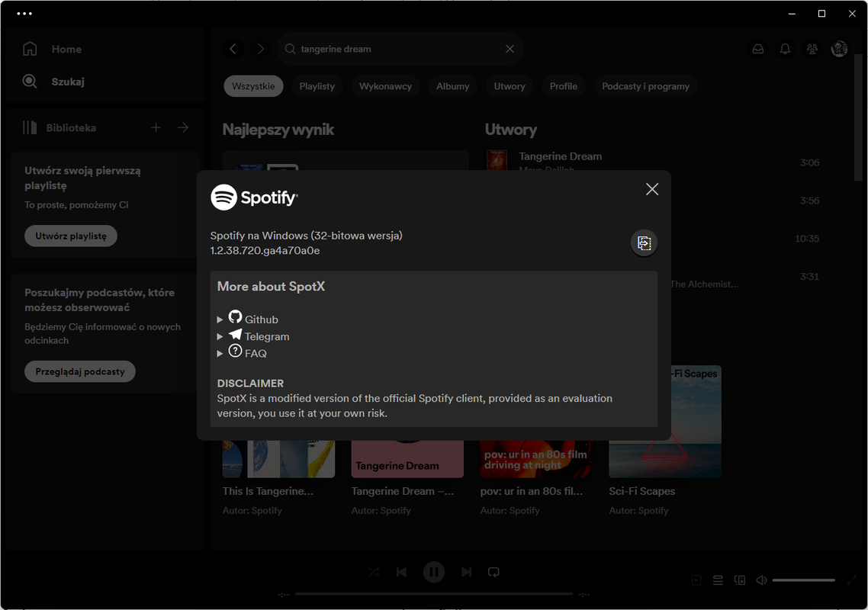
Task: Select the Utwory filter tab
Action: pyautogui.click(x=510, y=86)
